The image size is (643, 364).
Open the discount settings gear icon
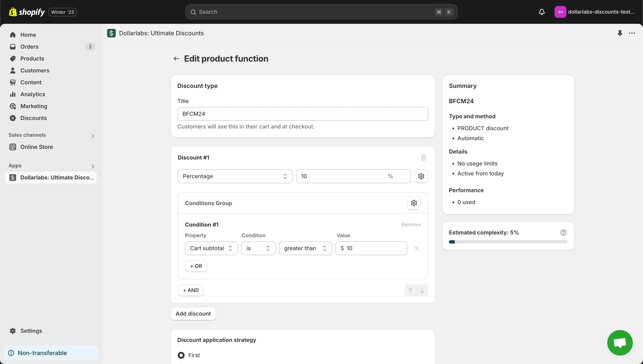pyautogui.click(x=421, y=176)
